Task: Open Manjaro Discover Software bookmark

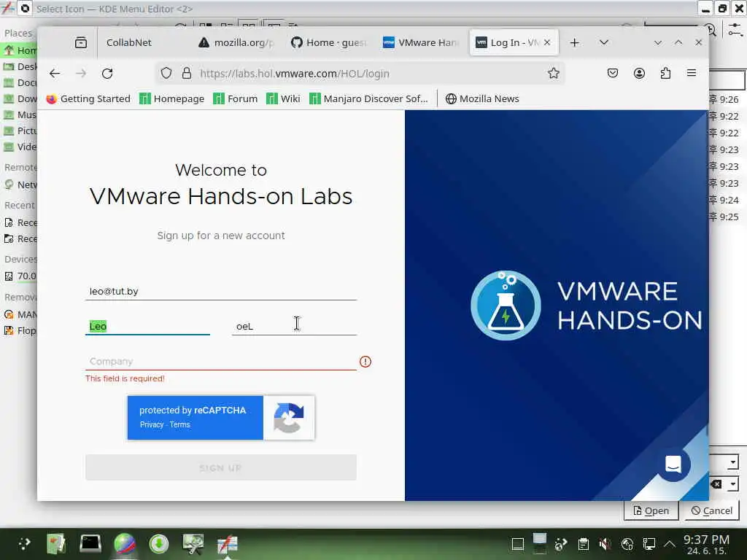Action: (x=368, y=98)
